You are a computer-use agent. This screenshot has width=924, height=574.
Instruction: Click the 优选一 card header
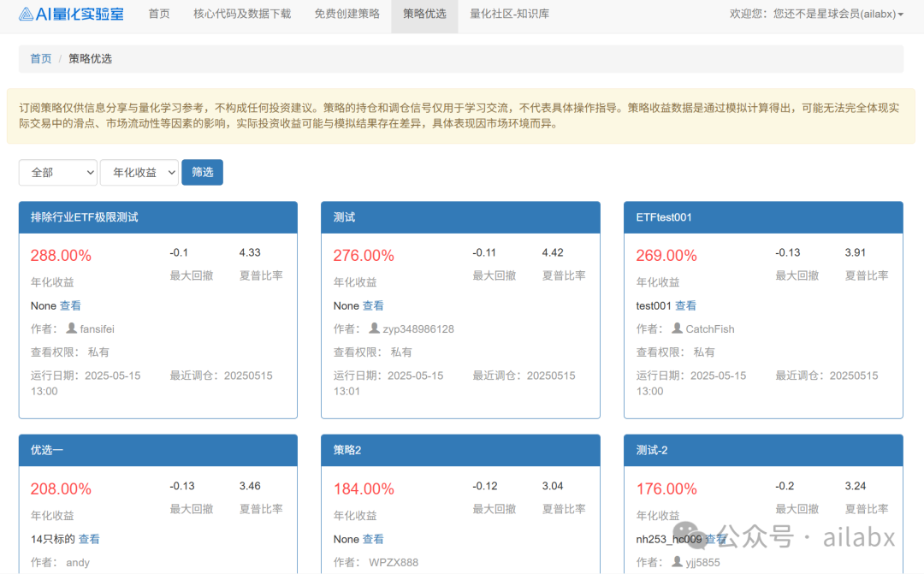[x=158, y=450]
